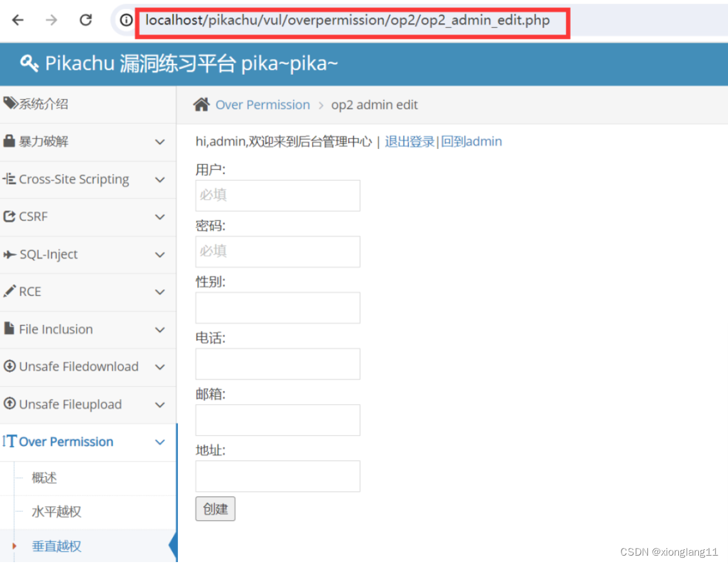The width and height of the screenshot is (728, 564).
Task: Focus the 用户 input field
Action: point(278,195)
